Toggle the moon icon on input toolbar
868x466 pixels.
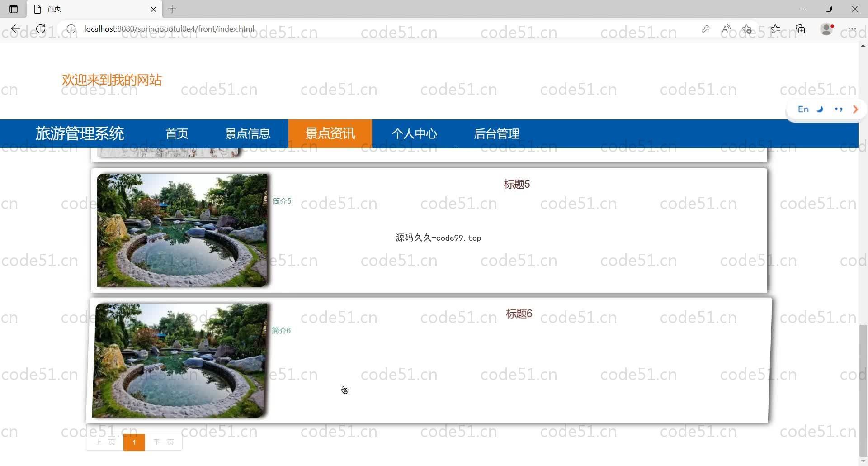click(821, 109)
